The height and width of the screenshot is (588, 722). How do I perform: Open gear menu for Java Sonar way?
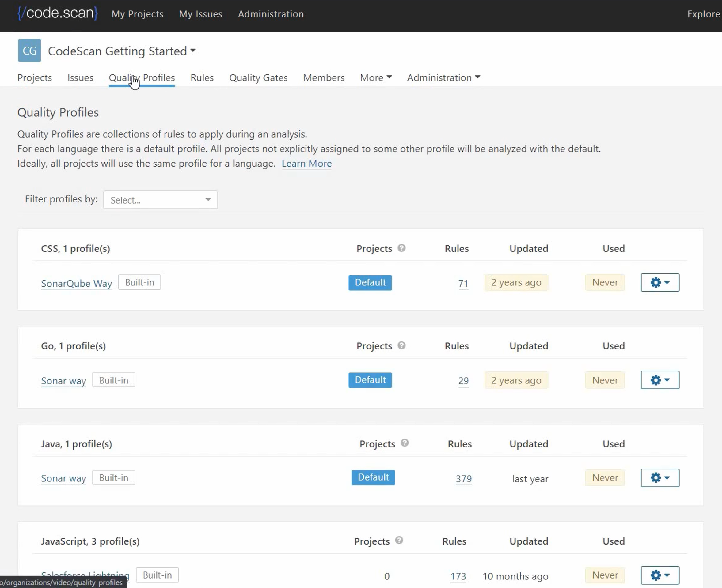coord(659,477)
